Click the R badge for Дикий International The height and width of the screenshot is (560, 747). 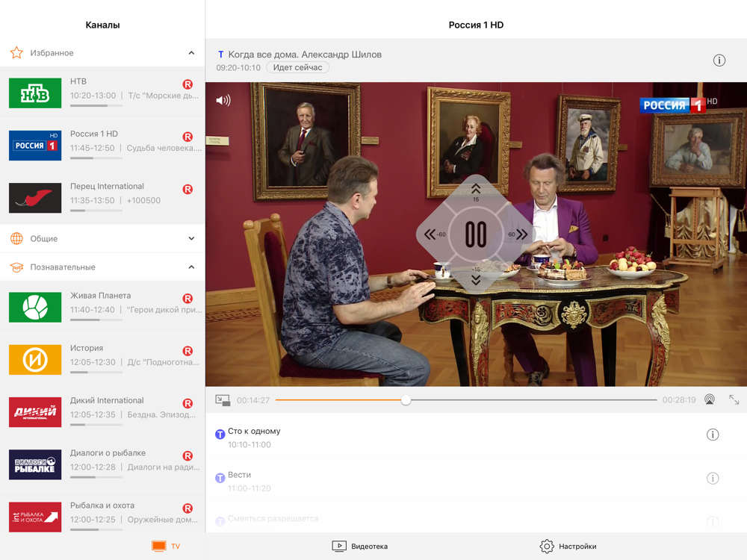[187, 403]
